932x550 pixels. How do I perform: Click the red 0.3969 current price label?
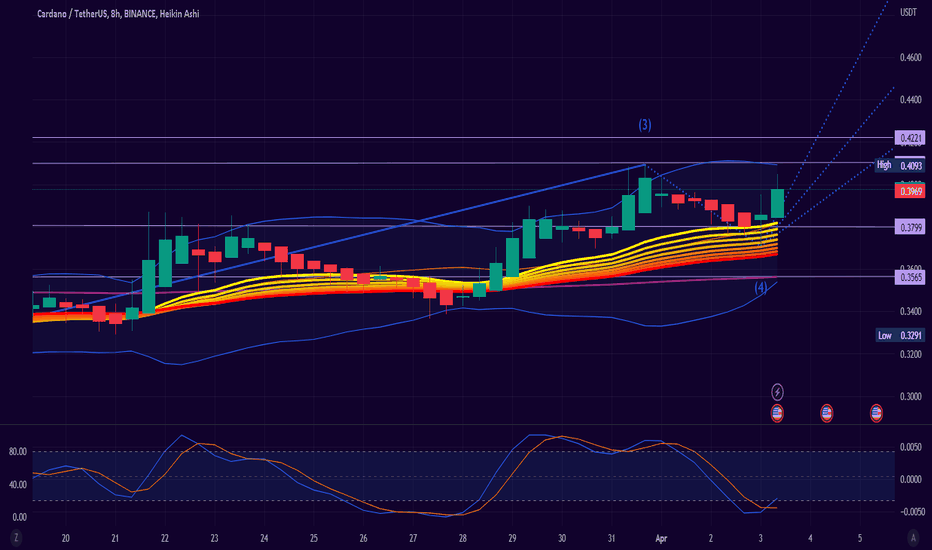click(x=910, y=191)
